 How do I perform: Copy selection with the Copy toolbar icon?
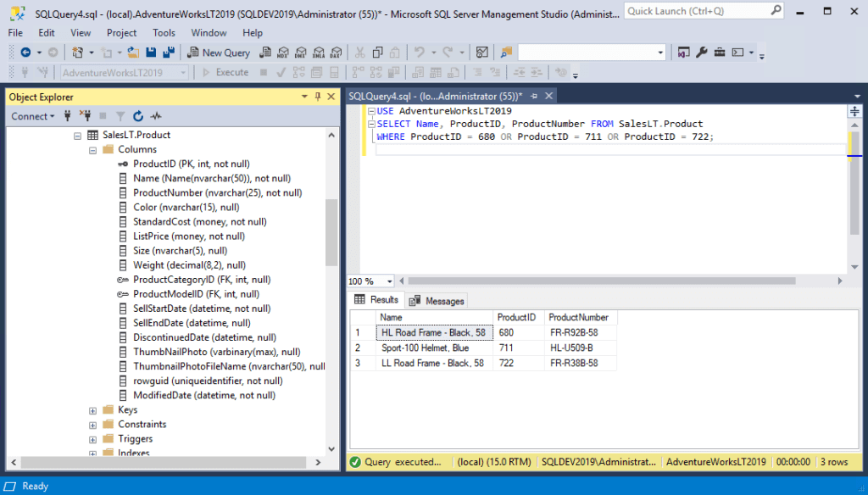tap(377, 52)
